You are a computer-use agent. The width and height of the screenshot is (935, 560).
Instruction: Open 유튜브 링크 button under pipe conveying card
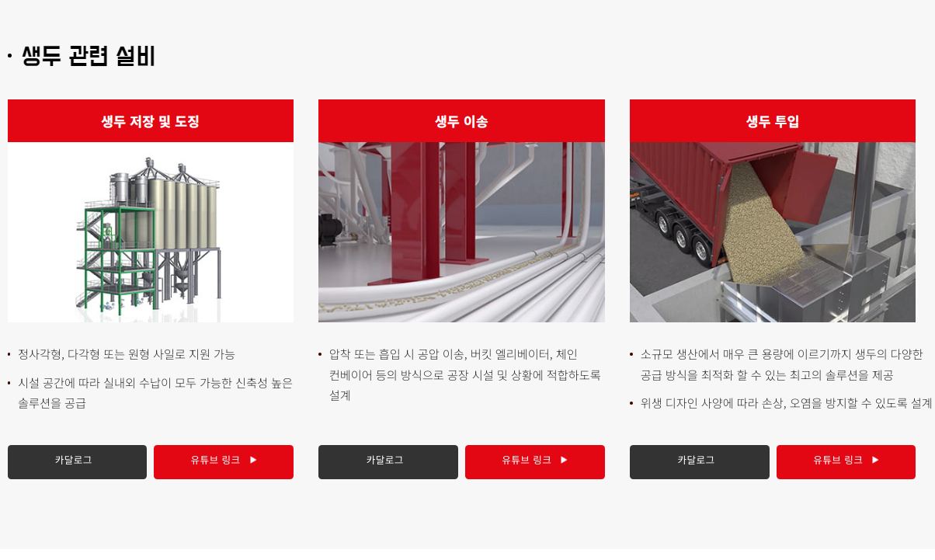[535, 462]
